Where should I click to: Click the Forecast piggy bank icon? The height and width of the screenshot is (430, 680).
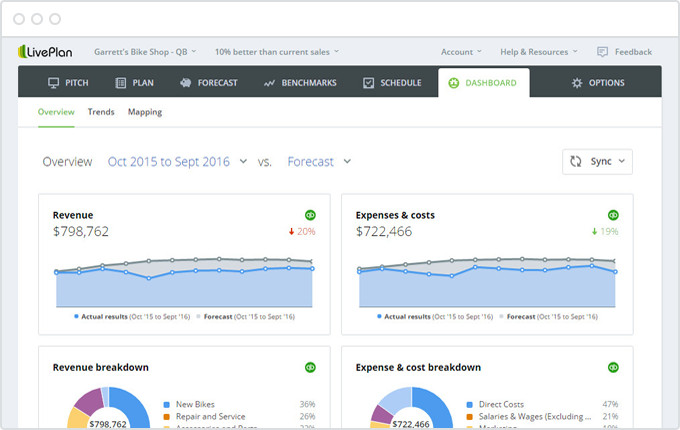186,83
